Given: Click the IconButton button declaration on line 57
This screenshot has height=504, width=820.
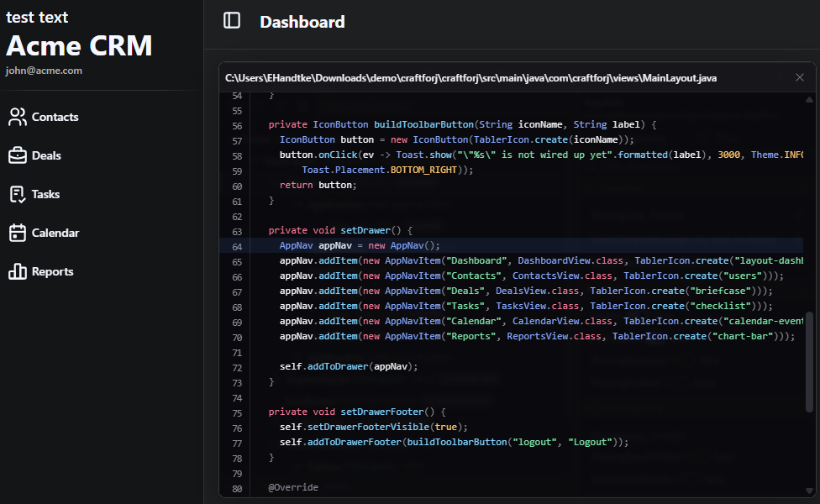Looking at the screenshot, I should tap(456, 139).
